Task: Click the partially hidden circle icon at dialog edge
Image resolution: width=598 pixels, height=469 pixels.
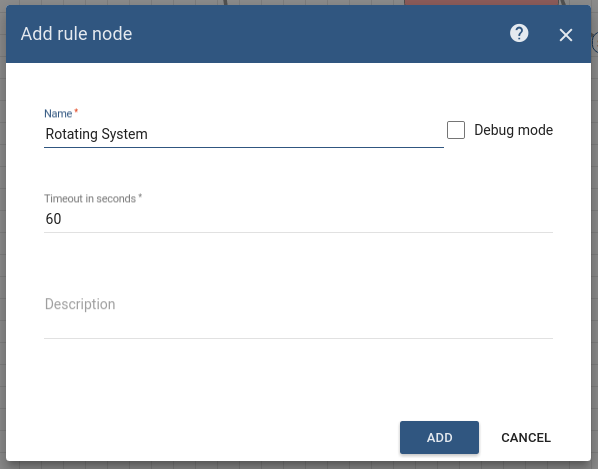Action: (x=595, y=43)
